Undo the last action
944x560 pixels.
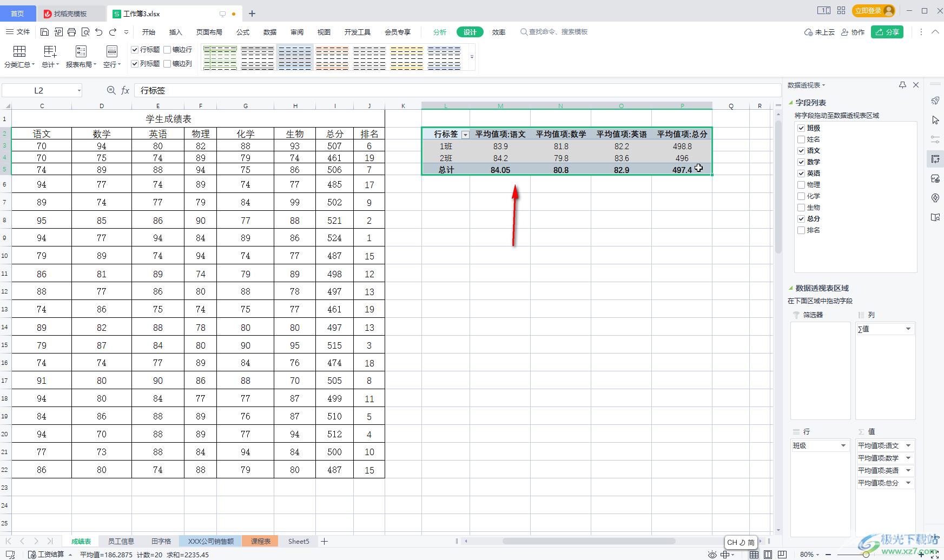coord(99,32)
